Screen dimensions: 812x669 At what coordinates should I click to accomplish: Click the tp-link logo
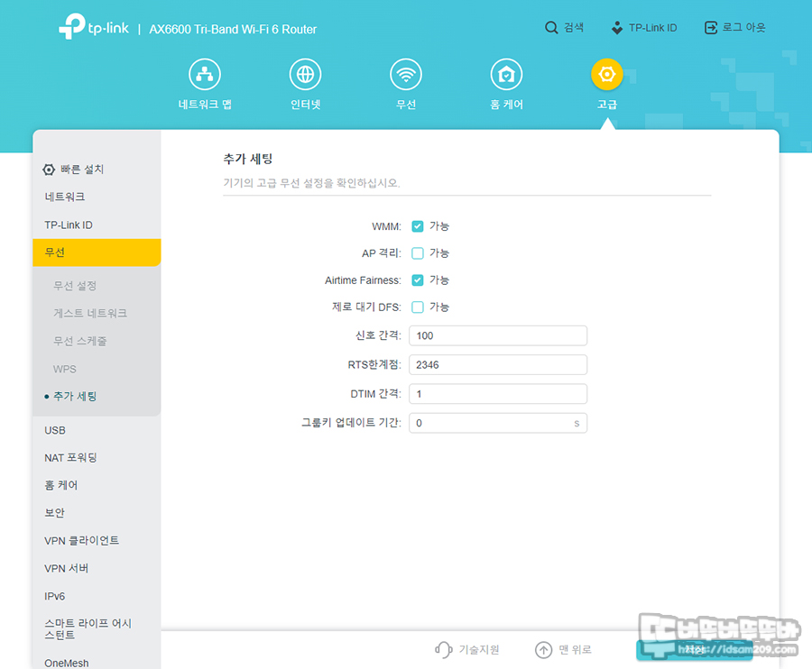pos(94,26)
